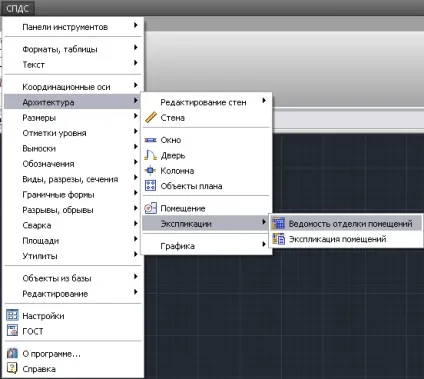This screenshot has width=424, height=379.
Task: Open the Обозначения submenu
Action: tap(73, 164)
